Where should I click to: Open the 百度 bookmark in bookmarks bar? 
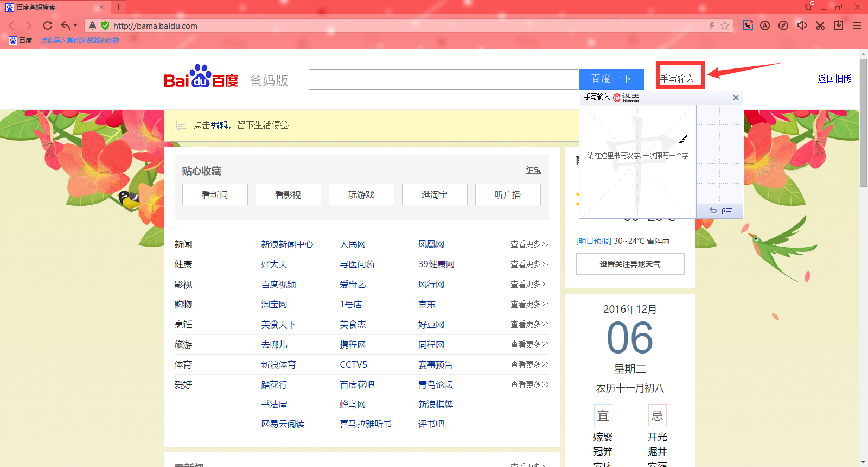(x=21, y=41)
